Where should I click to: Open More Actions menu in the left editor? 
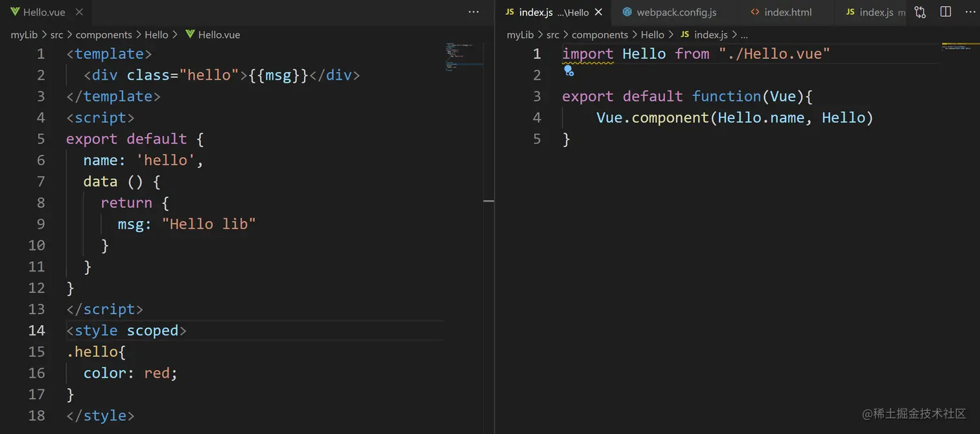click(x=474, y=12)
